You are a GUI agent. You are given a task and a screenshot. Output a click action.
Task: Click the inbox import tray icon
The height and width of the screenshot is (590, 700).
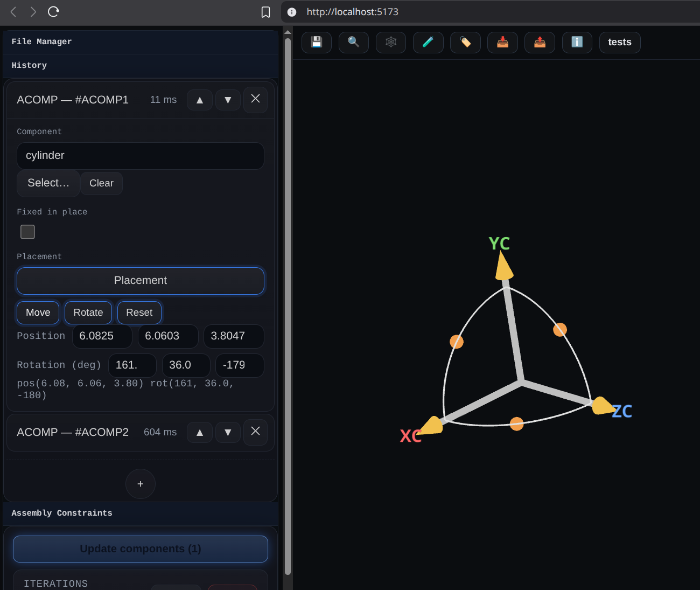(502, 42)
